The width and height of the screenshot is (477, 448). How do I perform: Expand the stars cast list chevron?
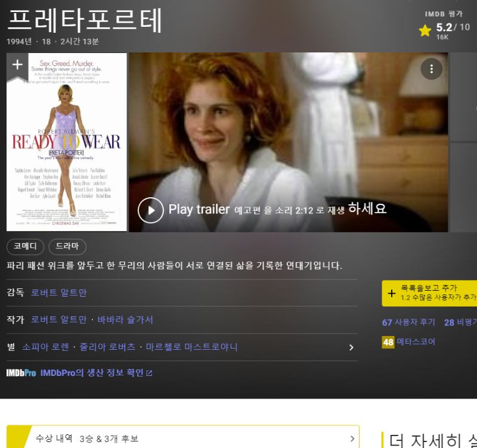351,347
